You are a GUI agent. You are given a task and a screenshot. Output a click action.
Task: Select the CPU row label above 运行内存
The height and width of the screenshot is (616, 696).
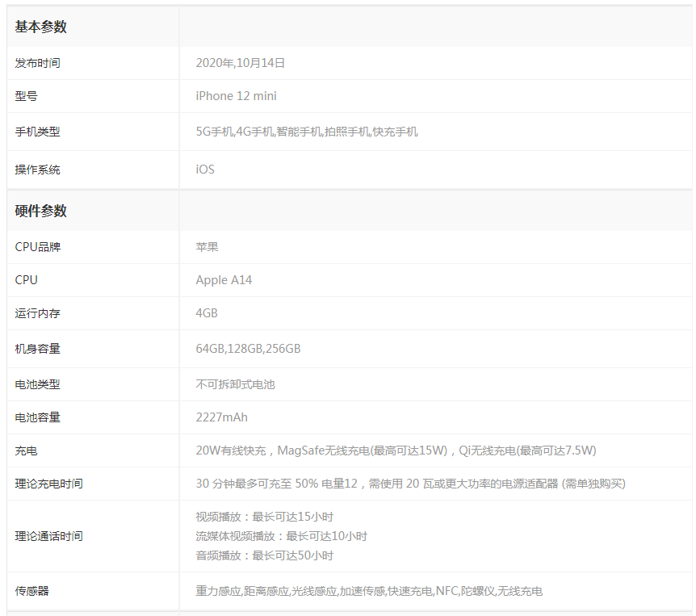(x=26, y=280)
